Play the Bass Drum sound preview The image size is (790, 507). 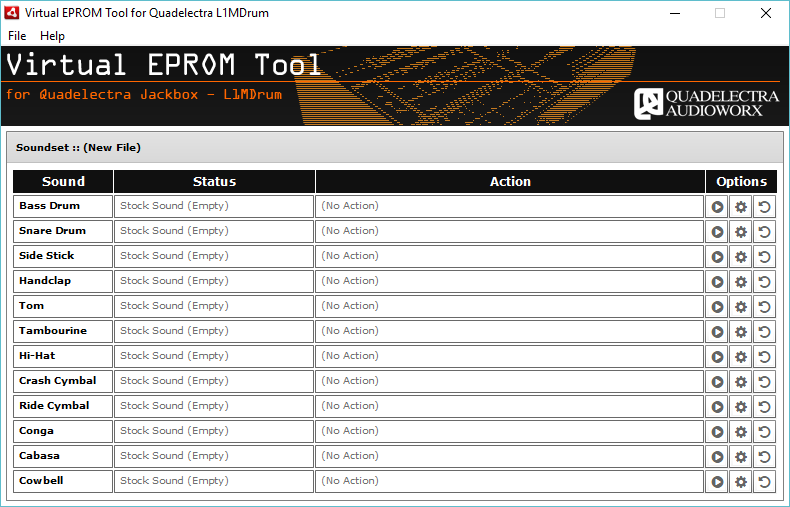717,207
